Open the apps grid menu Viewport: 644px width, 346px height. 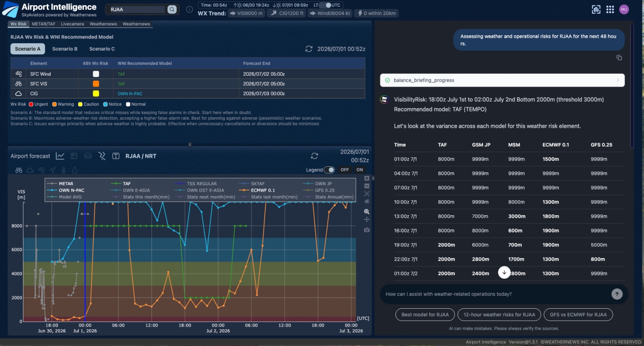point(610,9)
